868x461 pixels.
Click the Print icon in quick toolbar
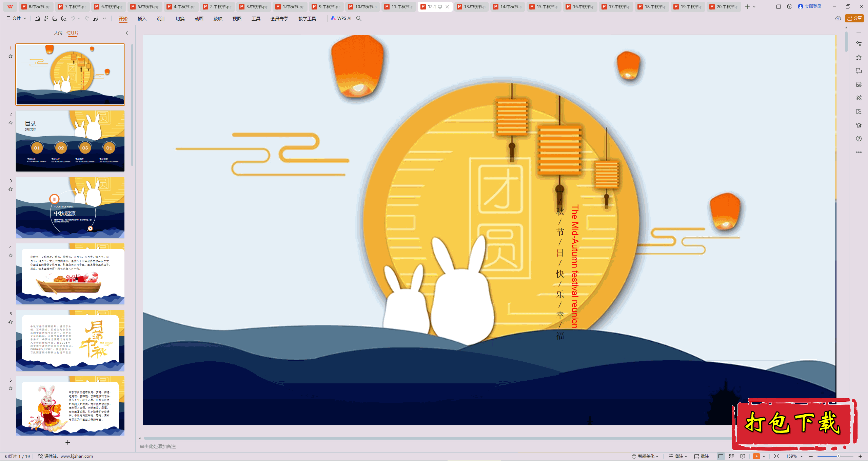point(55,18)
